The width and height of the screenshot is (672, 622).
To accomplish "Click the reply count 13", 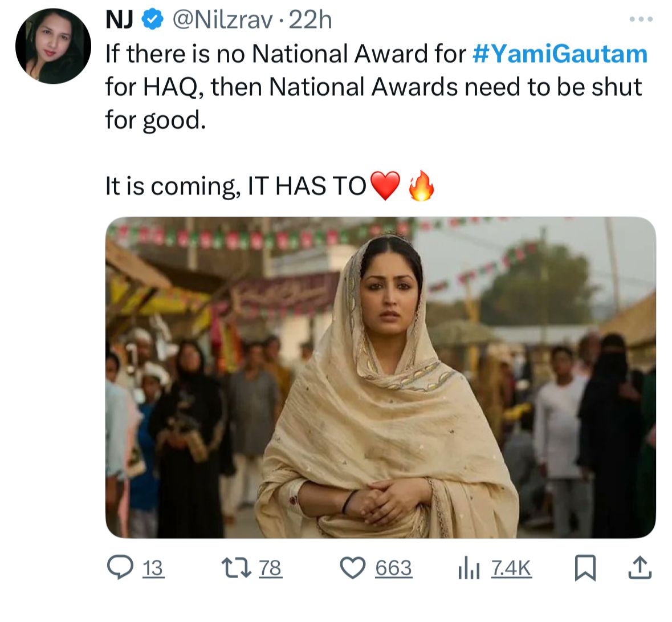I will [152, 568].
